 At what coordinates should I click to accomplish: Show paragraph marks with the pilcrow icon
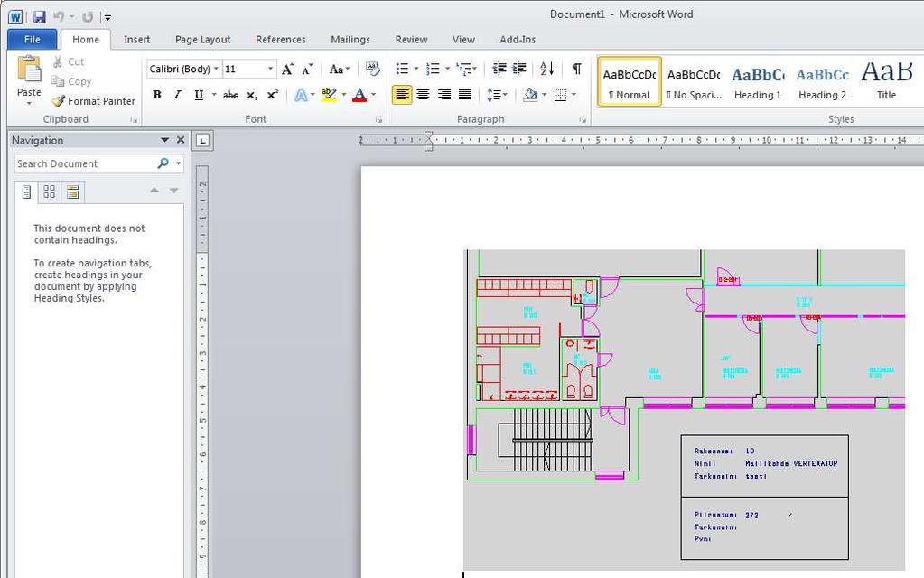576,69
